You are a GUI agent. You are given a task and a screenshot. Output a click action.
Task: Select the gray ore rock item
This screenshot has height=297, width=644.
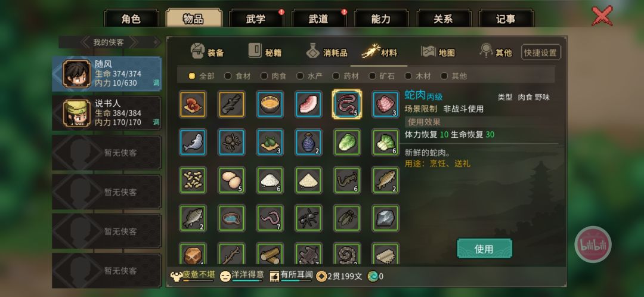[x=386, y=218]
